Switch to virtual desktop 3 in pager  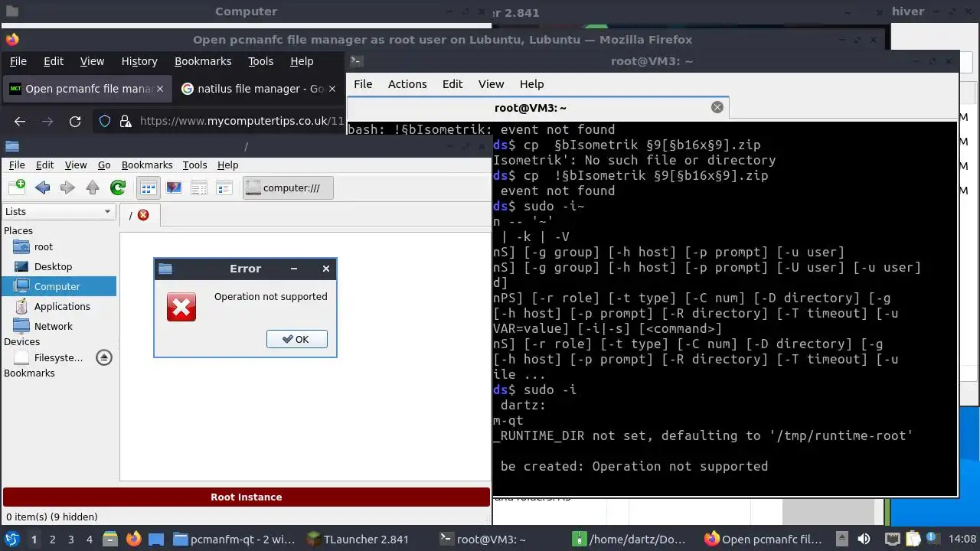[x=71, y=540]
